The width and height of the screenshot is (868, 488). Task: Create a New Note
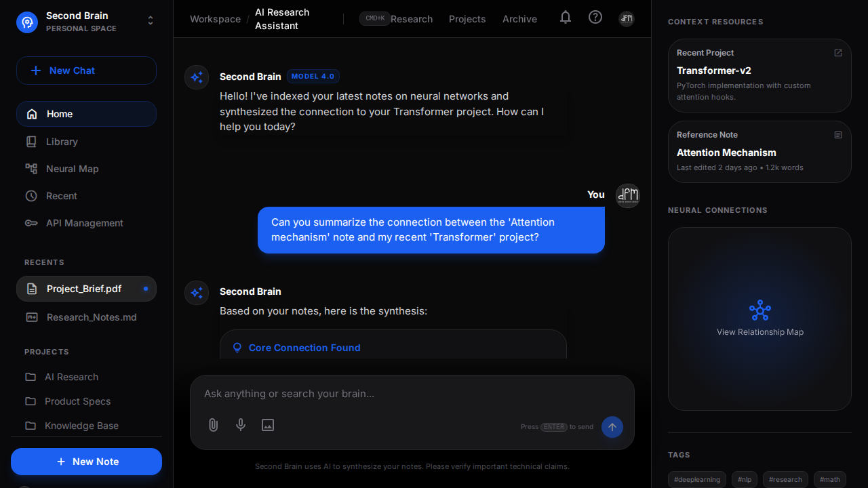tap(86, 462)
